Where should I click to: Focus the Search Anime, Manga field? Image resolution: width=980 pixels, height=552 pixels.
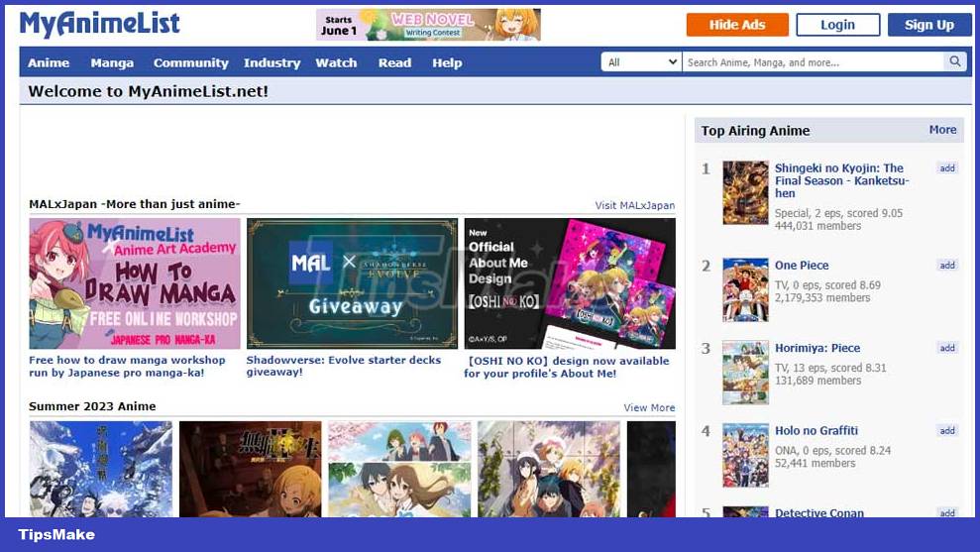(813, 61)
